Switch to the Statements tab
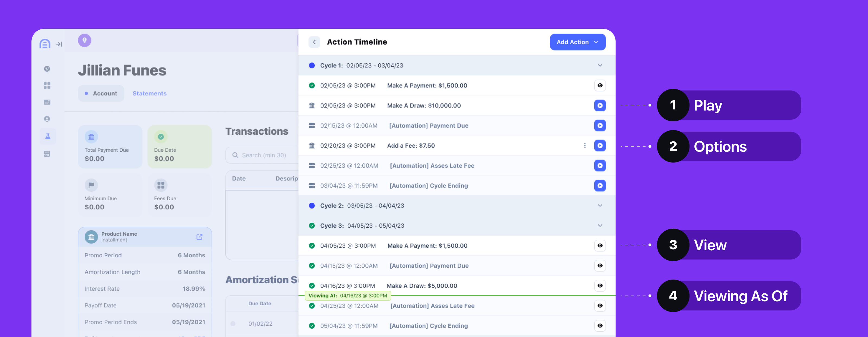 (x=149, y=93)
